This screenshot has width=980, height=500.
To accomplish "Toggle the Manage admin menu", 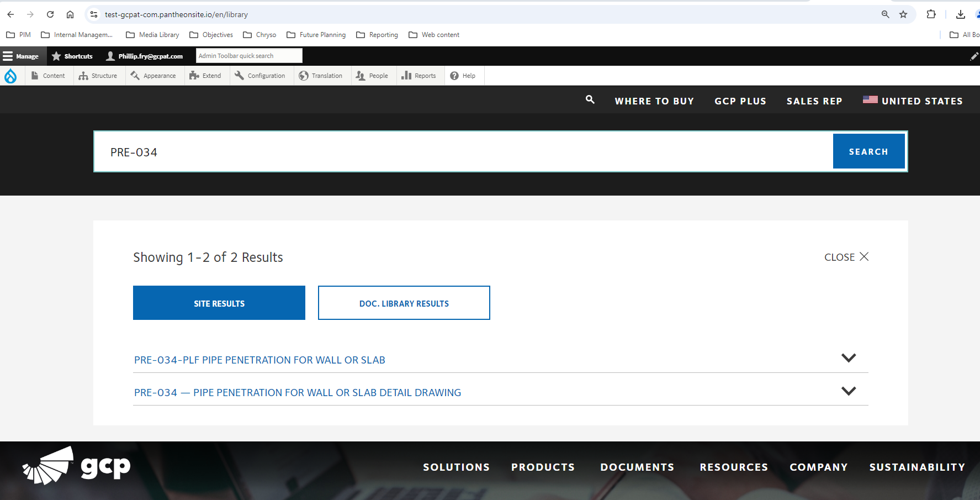I will click(x=21, y=56).
